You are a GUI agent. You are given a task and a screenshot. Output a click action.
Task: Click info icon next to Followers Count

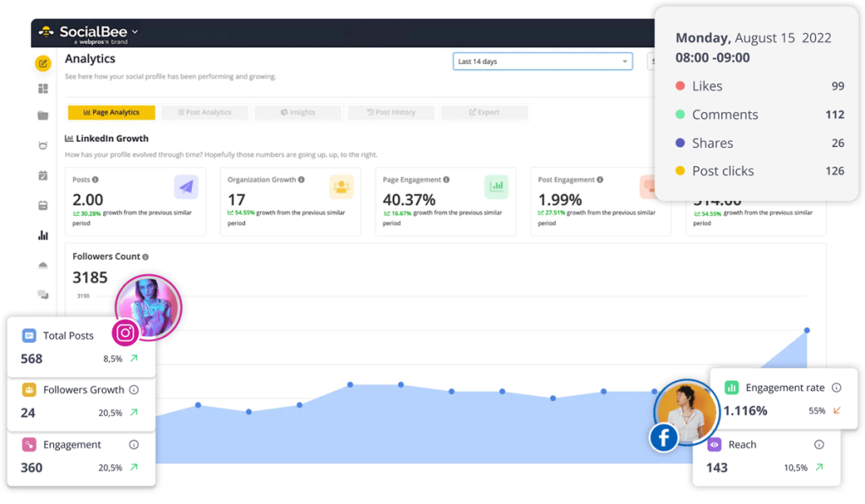pyautogui.click(x=145, y=257)
